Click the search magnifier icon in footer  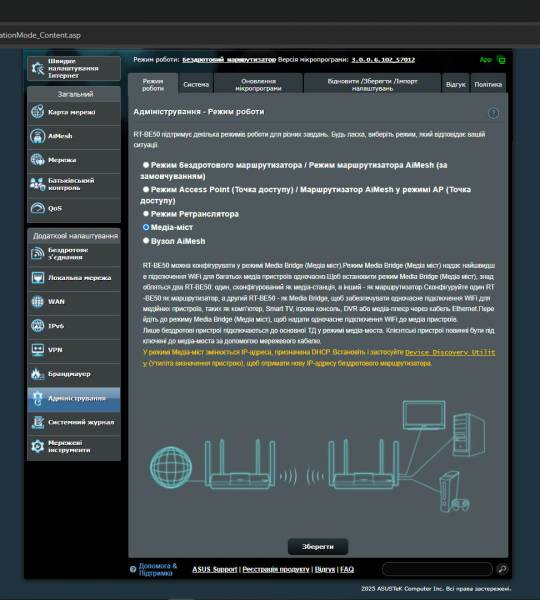502,569
